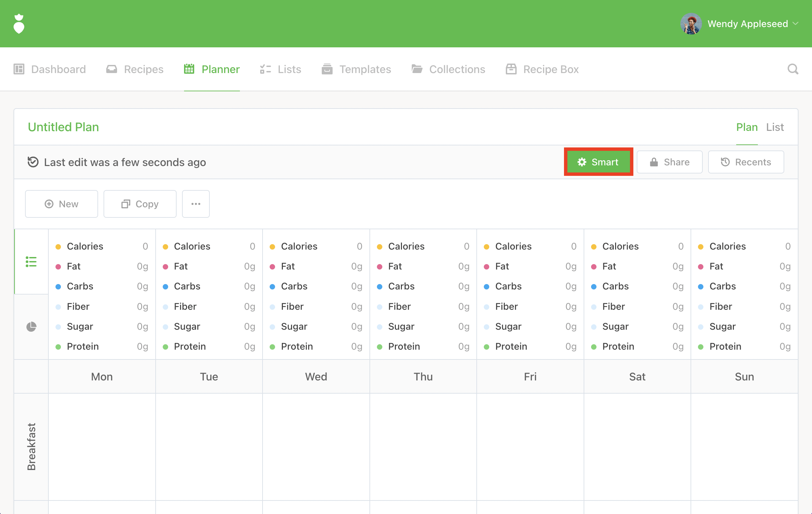
Task: Click the Copy plan button
Action: coord(140,204)
